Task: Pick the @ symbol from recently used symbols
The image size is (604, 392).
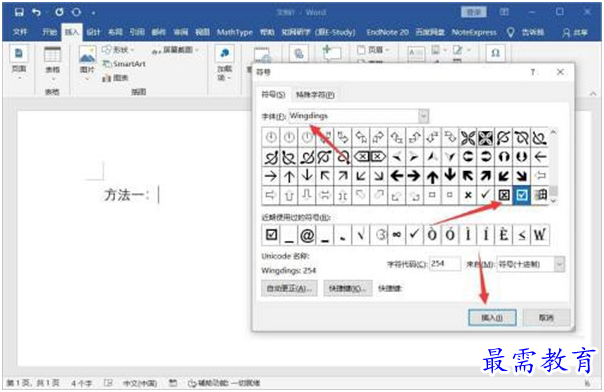Action: click(307, 235)
